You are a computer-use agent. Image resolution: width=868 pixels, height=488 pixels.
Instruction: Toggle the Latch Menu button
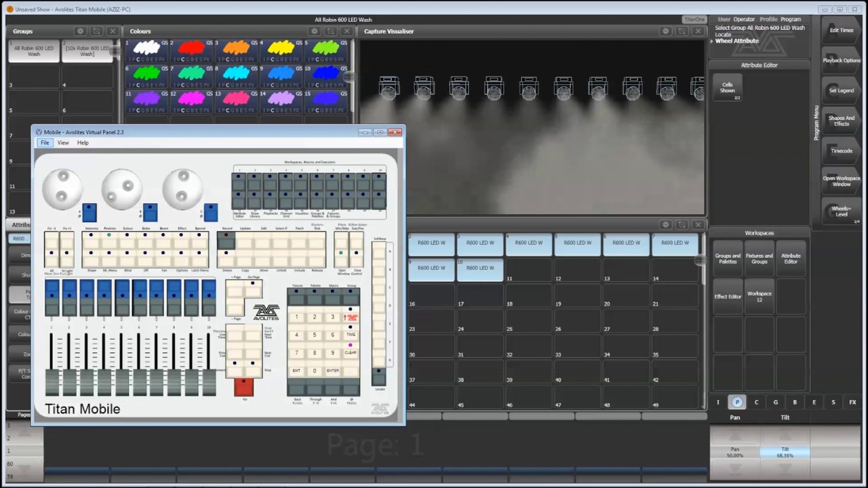coord(199,258)
